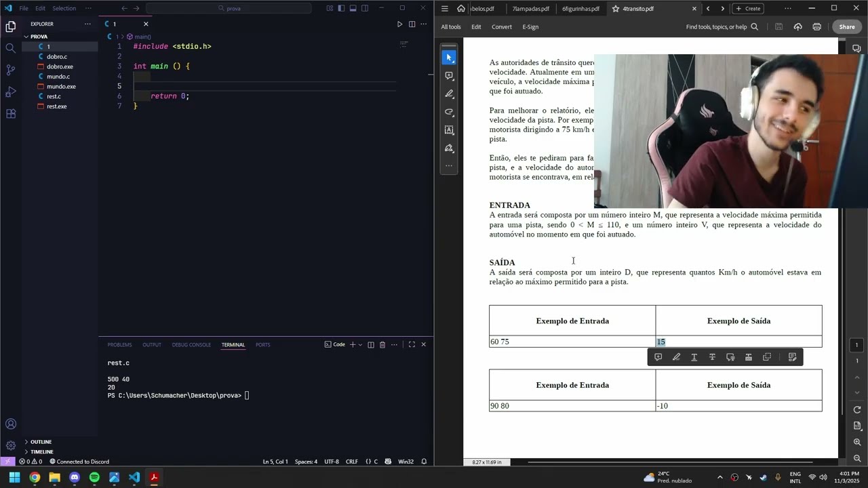Screen dimensions: 868x488
Task: Split the terminal in the panel
Action: (371, 345)
